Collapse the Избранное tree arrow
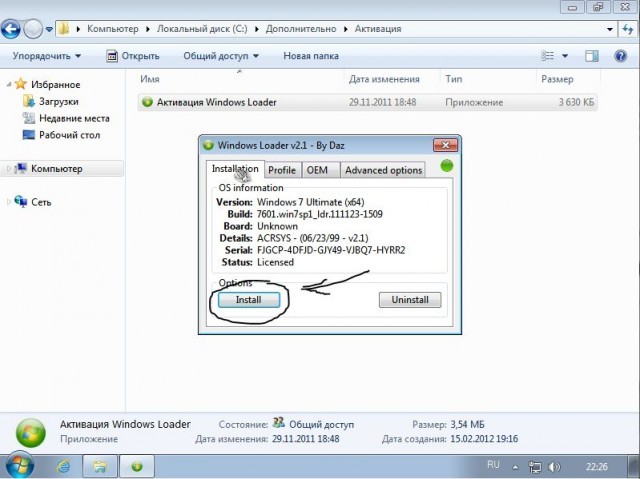Image resolution: width=640 pixels, height=479 pixels. click(9, 84)
